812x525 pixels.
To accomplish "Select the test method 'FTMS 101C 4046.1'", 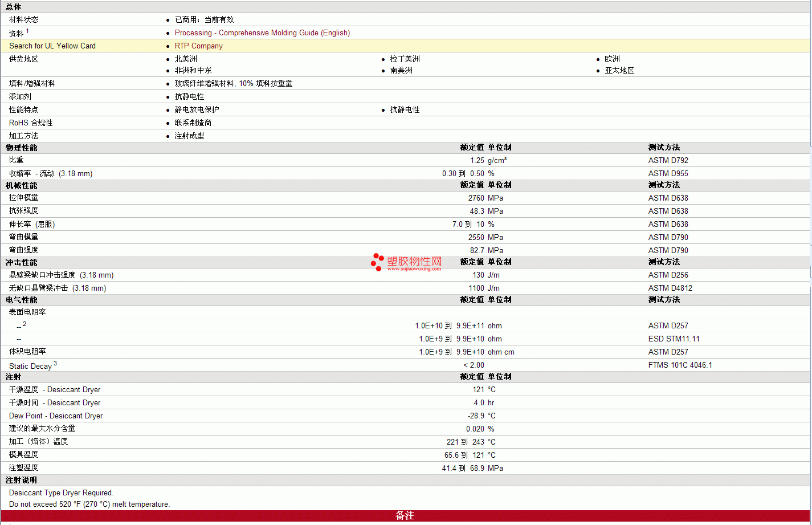I will point(680,365).
